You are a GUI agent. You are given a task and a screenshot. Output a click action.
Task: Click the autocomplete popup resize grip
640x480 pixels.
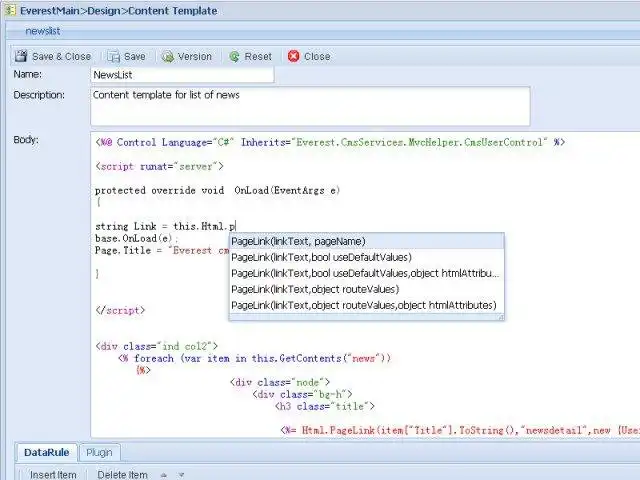[501, 317]
